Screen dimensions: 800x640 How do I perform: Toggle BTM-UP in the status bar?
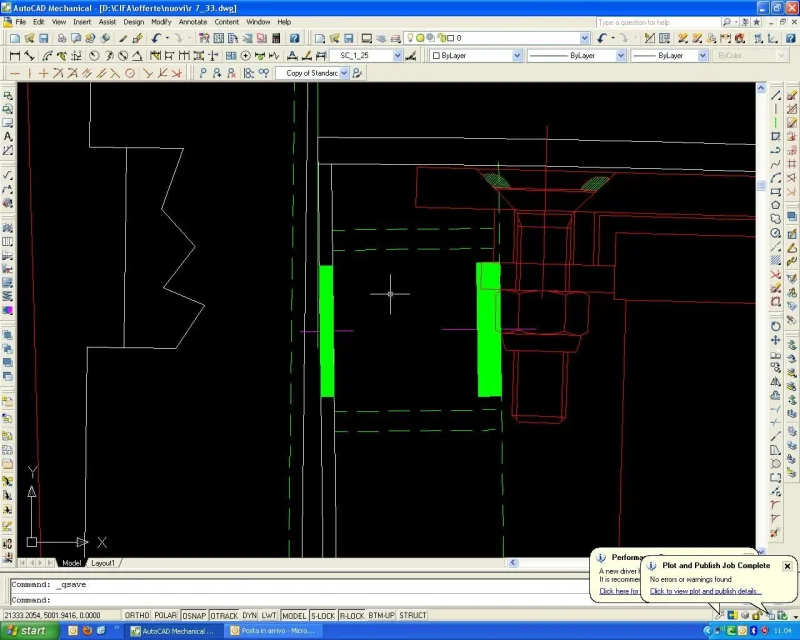[382, 616]
